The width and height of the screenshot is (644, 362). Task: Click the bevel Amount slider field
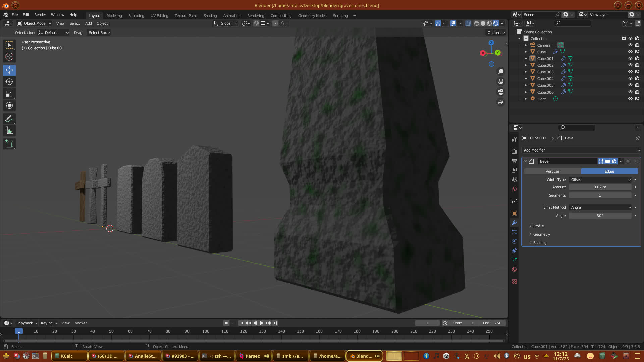pyautogui.click(x=600, y=187)
